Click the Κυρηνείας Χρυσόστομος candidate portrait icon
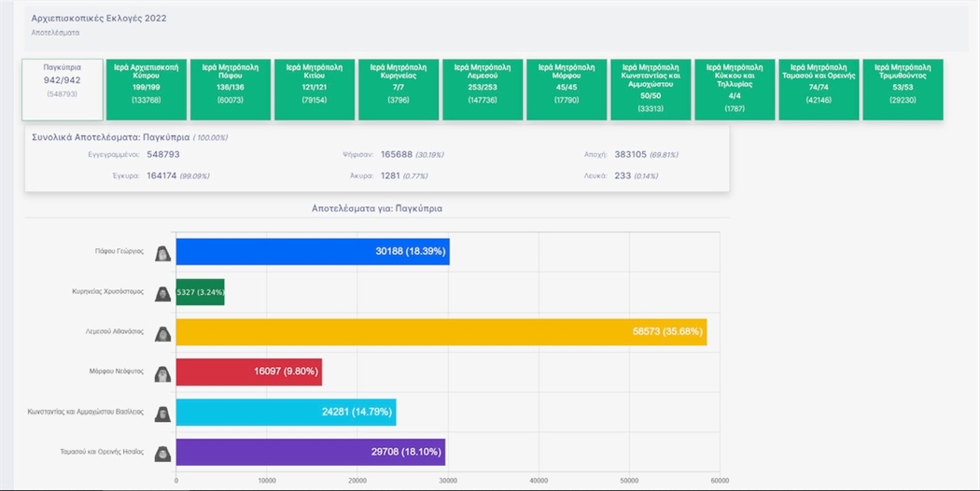Viewport: 980px width, 491px height. (162, 293)
